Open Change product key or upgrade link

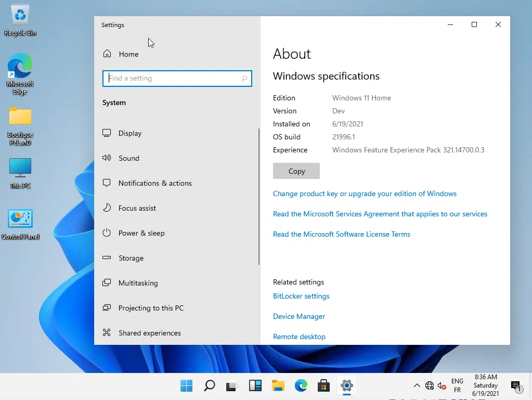(365, 193)
